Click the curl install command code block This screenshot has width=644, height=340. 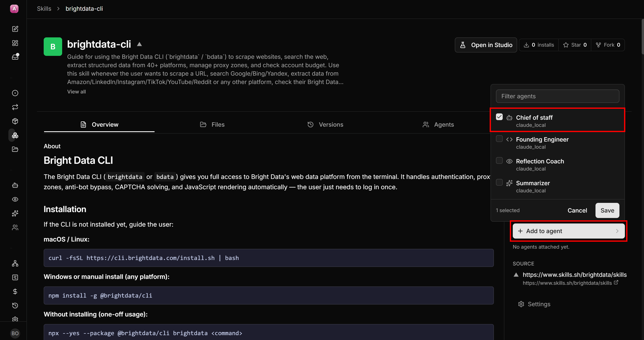(269, 258)
